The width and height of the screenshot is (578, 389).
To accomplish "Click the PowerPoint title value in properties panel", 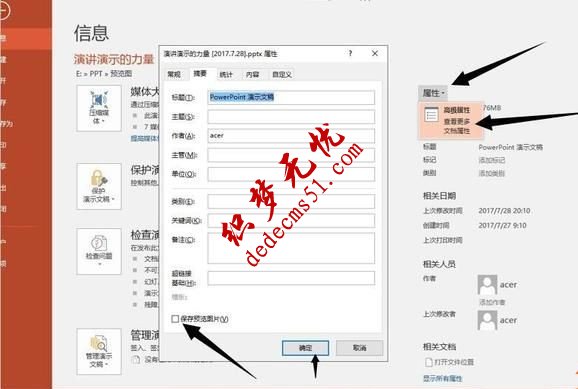I will 510,147.
